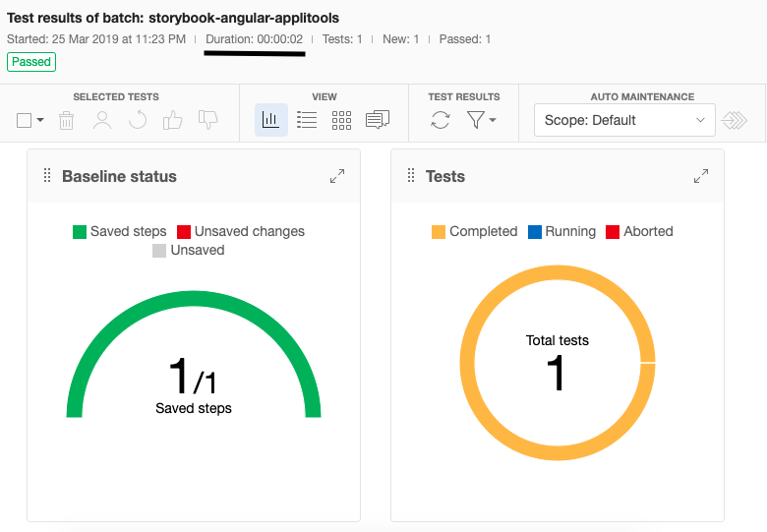Open the select tests dropdown arrow
This screenshot has width=767, height=532.
[x=40, y=121]
